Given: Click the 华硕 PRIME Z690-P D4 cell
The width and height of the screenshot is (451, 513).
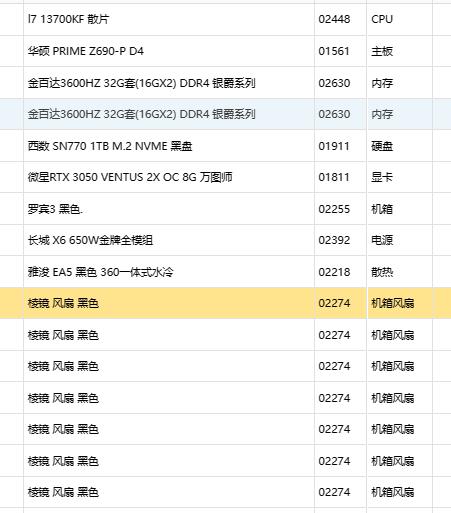Looking at the screenshot, I should 169,51.
